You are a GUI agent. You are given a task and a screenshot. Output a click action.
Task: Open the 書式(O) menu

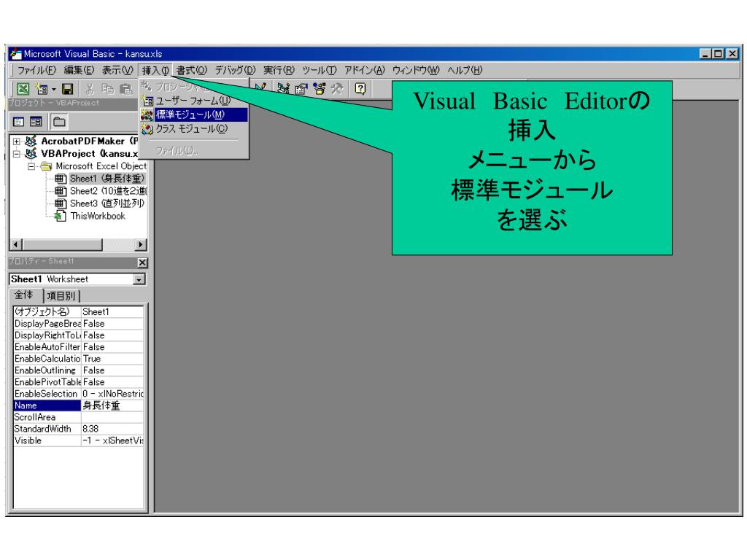pyautogui.click(x=192, y=71)
